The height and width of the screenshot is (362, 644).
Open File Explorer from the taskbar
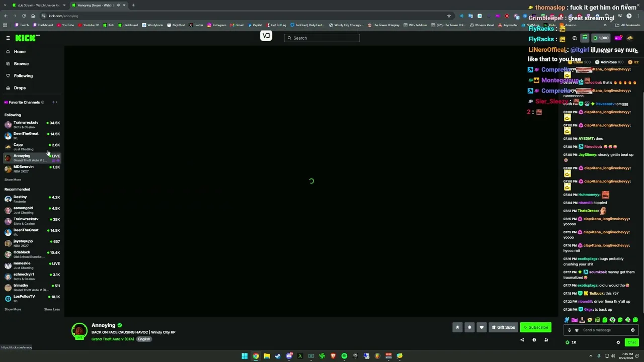click(267, 356)
